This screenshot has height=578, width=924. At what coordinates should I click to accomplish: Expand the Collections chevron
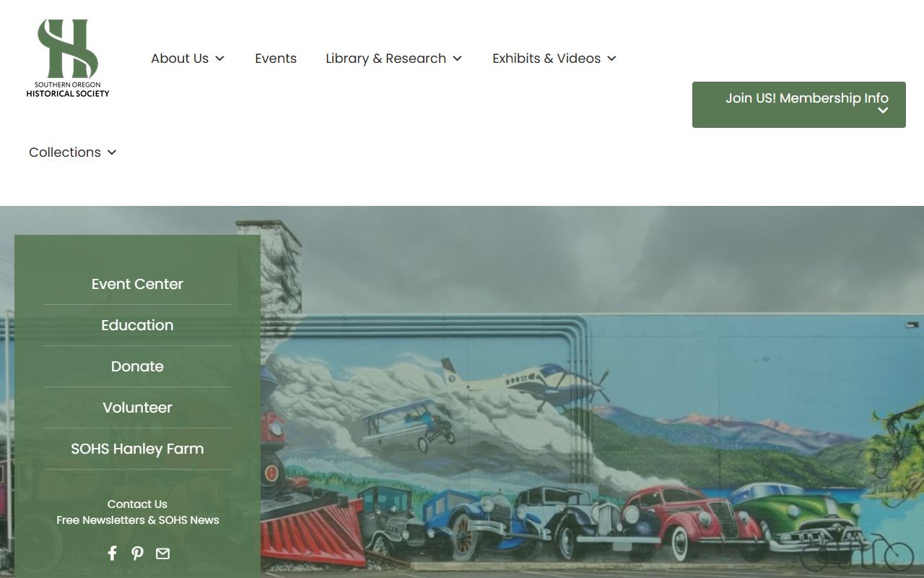(x=112, y=152)
